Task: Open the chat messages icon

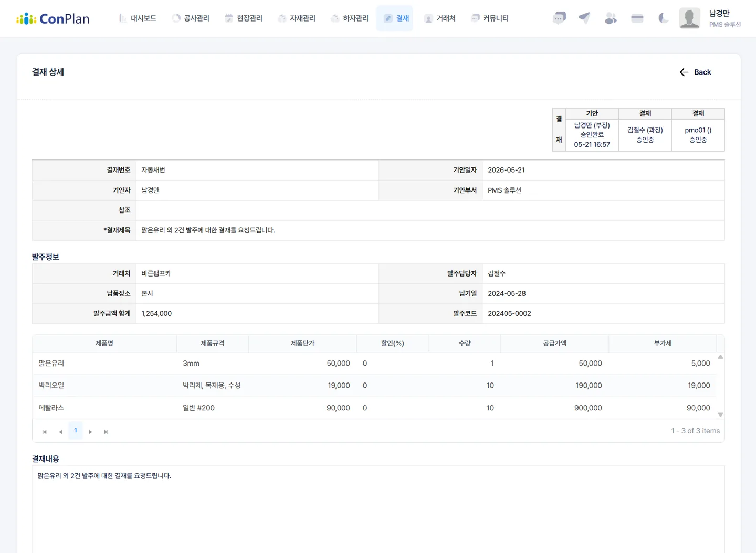Action: click(559, 18)
